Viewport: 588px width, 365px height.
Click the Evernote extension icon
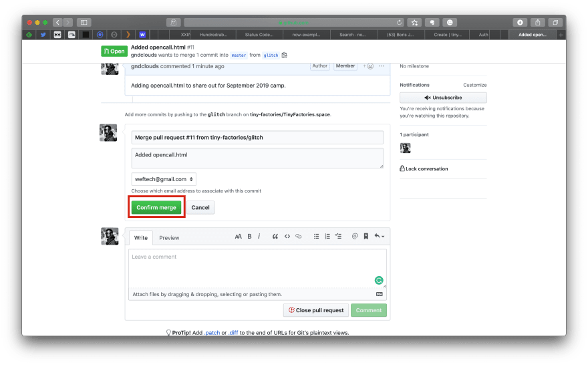coord(432,23)
